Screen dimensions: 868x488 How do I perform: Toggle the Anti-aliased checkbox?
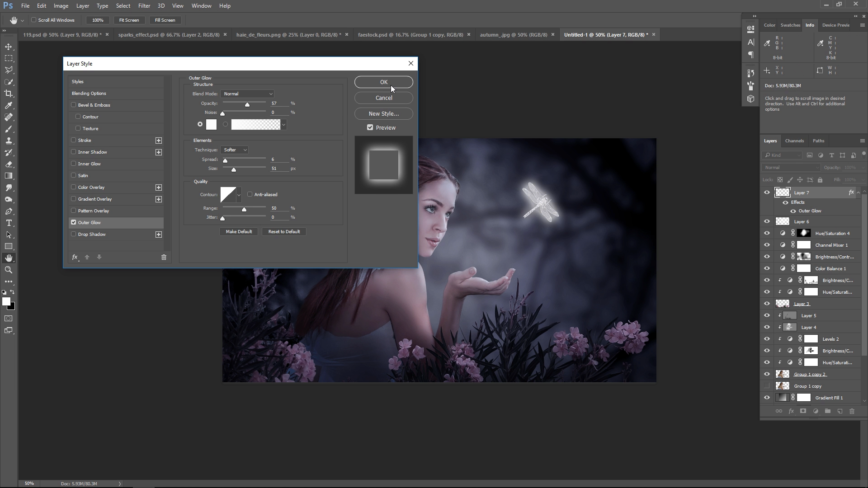[250, 194]
